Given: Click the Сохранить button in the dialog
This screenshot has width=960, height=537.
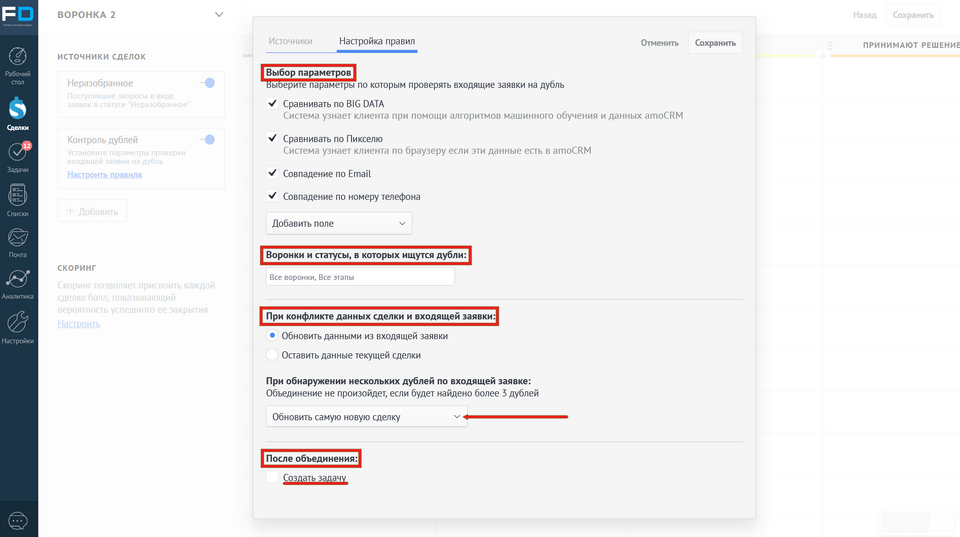Looking at the screenshot, I should click(x=715, y=43).
